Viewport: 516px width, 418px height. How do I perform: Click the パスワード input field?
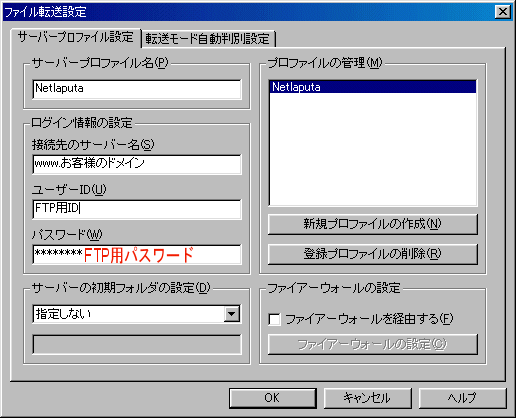137,255
